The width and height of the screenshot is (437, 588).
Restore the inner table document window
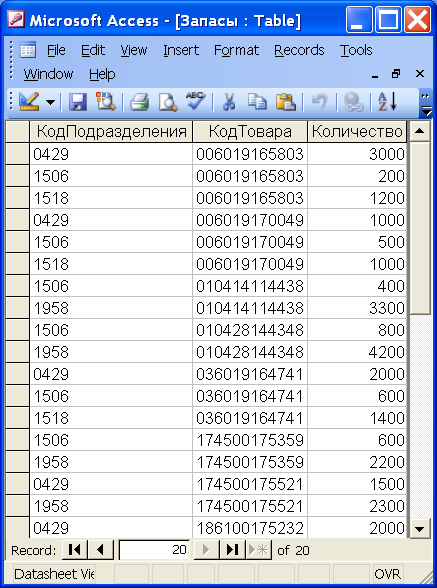click(x=396, y=74)
